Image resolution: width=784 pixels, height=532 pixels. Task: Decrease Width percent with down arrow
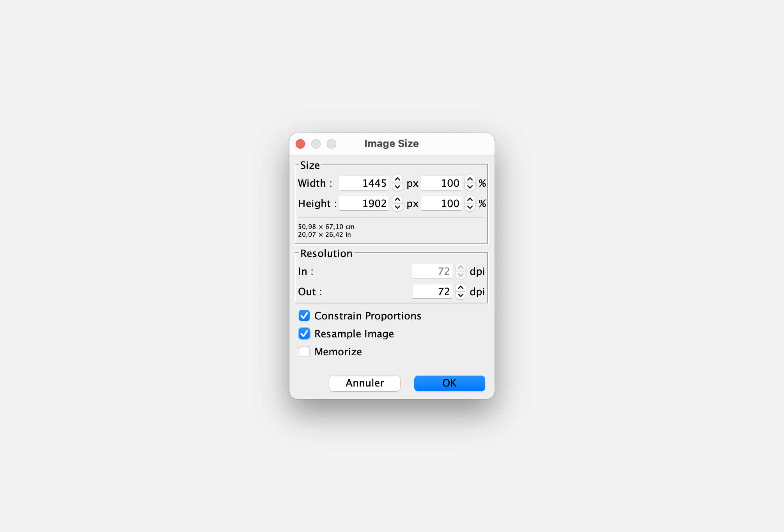tap(470, 187)
